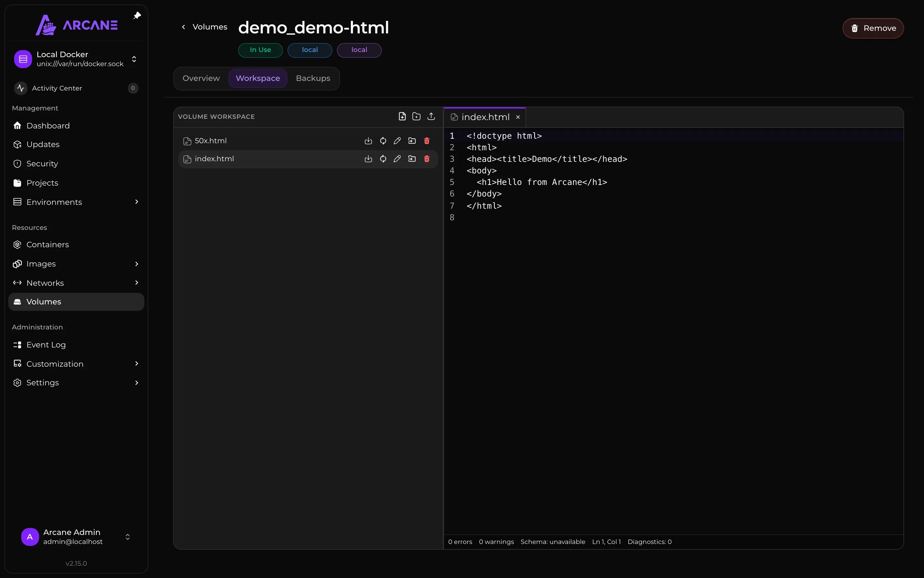Click the circular-arrows icon for index.html
This screenshot has width=924, height=578.
[x=383, y=159]
